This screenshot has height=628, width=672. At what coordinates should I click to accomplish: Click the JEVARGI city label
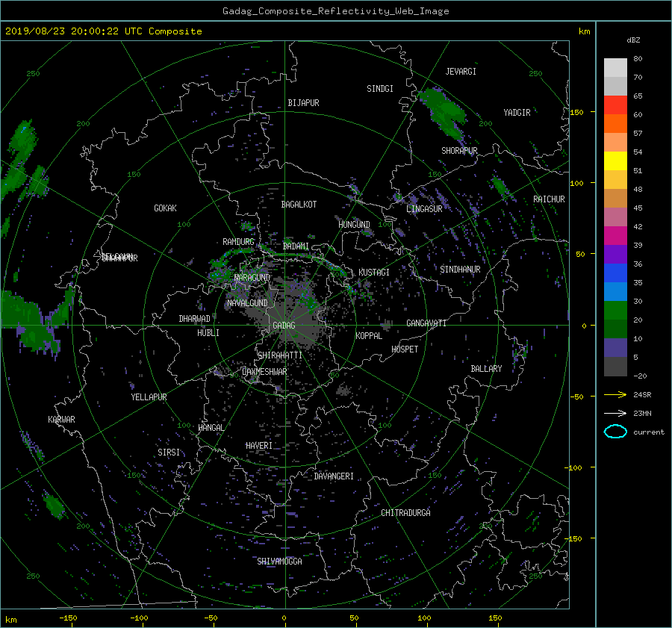pyautogui.click(x=461, y=72)
